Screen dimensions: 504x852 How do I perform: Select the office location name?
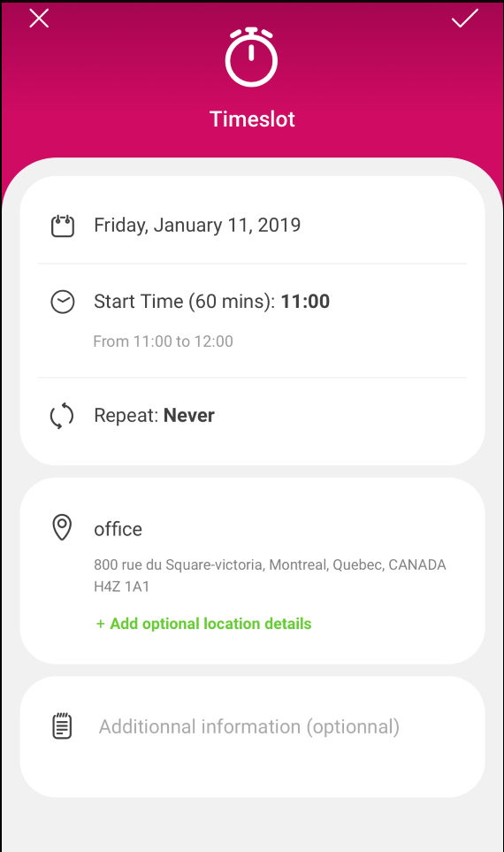pyautogui.click(x=118, y=529)
